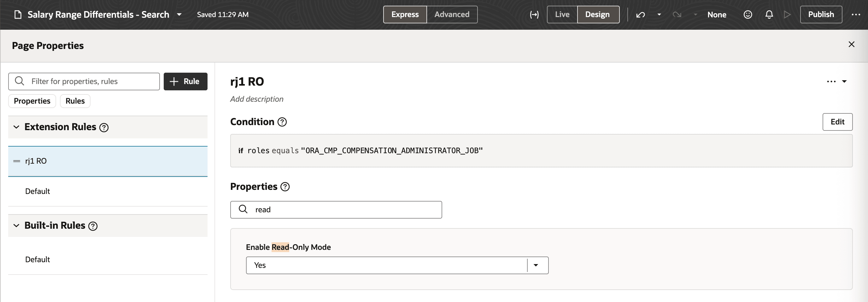Image resolution: width=868 pixels, height=302 pixels.
Task: Open the page title dropdown arrow
Action: pos(179,15)
